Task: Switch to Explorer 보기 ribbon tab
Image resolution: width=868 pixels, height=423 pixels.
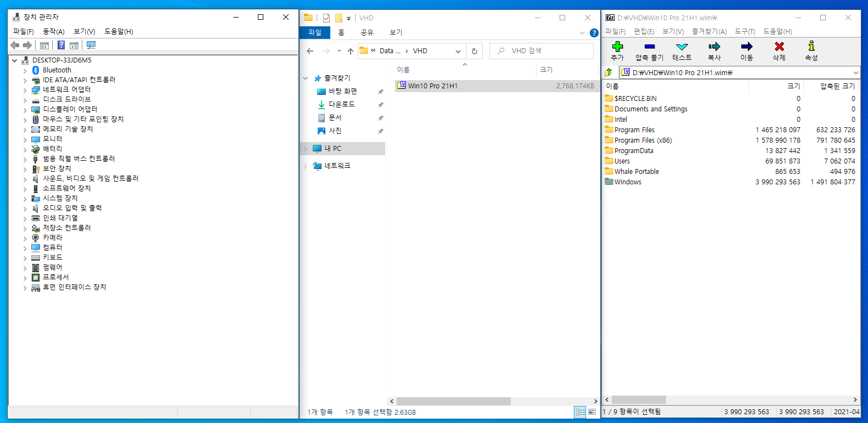Action: pyautogui.click(x=396, y=33)
